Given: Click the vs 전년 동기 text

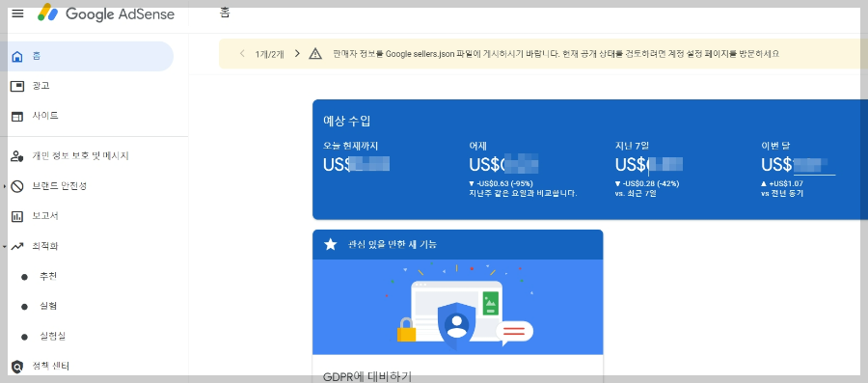Looking at the screenshot, I should coord(782,194).
